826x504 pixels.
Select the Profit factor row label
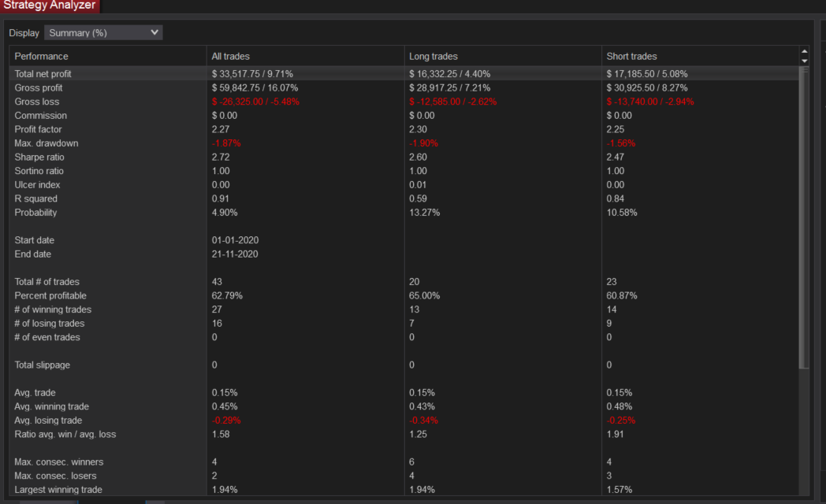click(x=39, y=129)
